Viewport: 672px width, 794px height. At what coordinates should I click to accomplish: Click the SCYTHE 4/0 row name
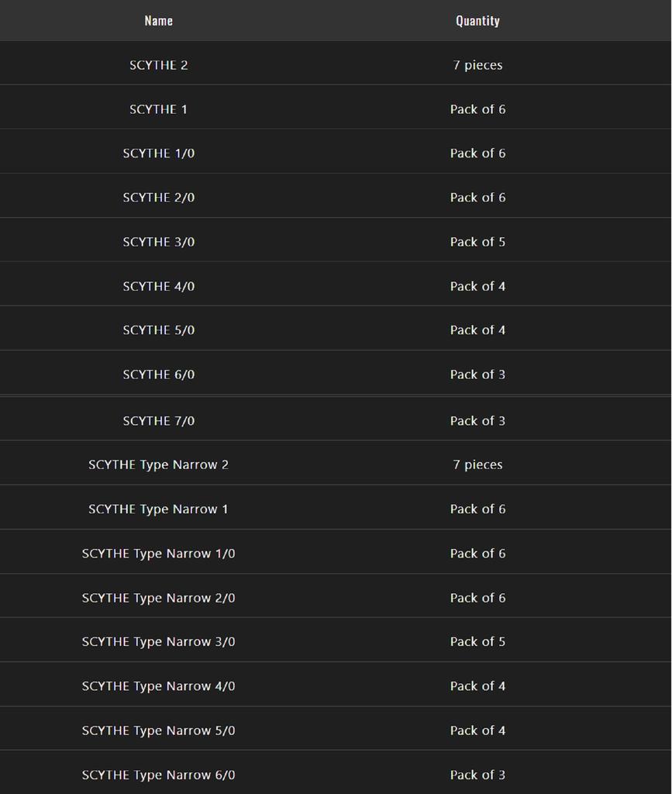[x=158, y=286]
